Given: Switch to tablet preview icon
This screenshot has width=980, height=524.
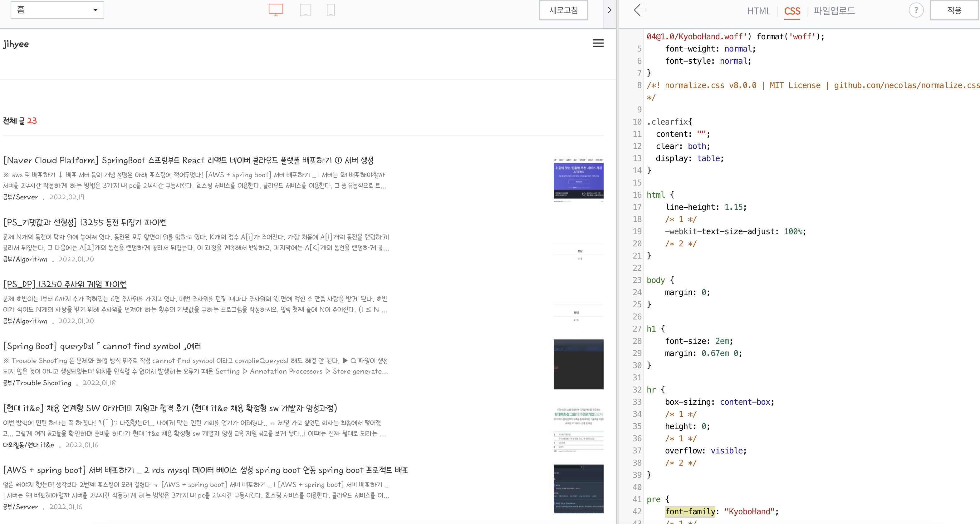Looking at the screenshot, I should (305, 10).
